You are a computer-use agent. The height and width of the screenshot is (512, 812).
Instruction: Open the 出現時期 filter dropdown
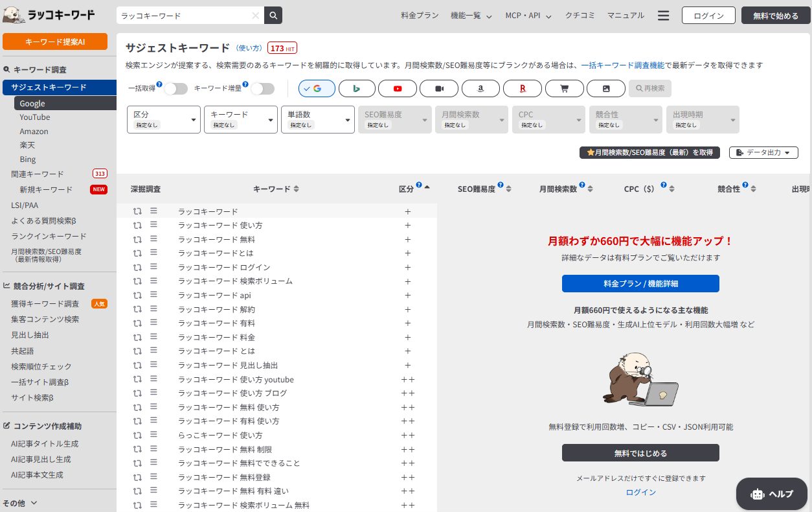coord(703,120)
